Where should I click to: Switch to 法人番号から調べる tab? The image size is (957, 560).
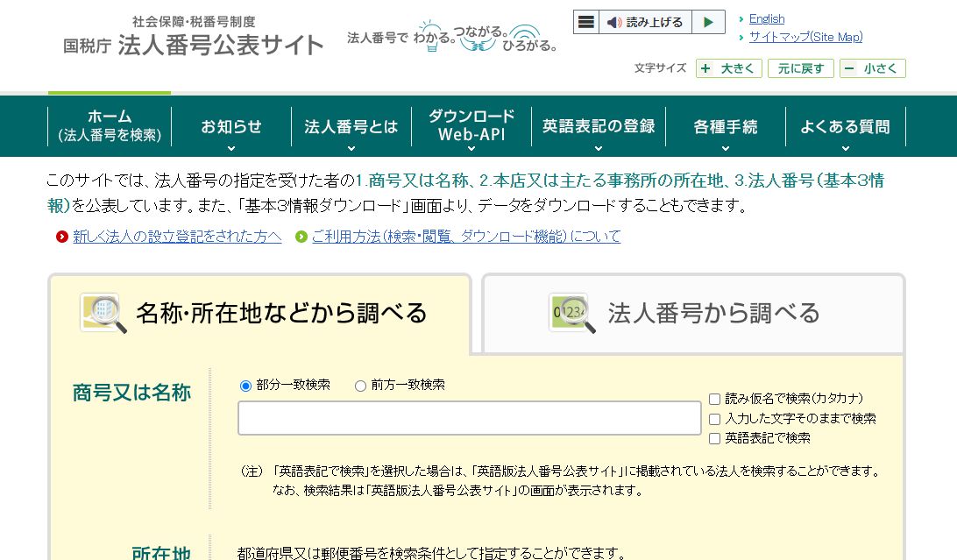pyautogui.click(x=693, y=314)
